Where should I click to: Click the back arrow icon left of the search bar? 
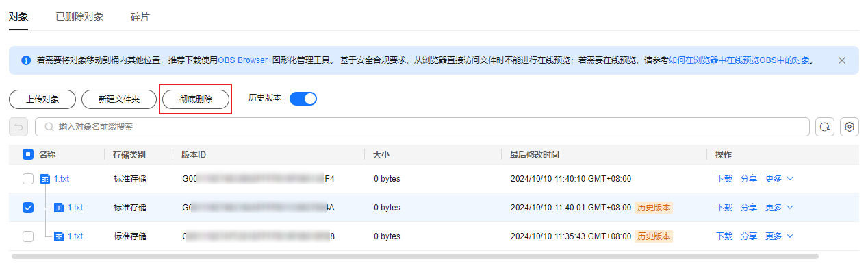pos(18,127)
